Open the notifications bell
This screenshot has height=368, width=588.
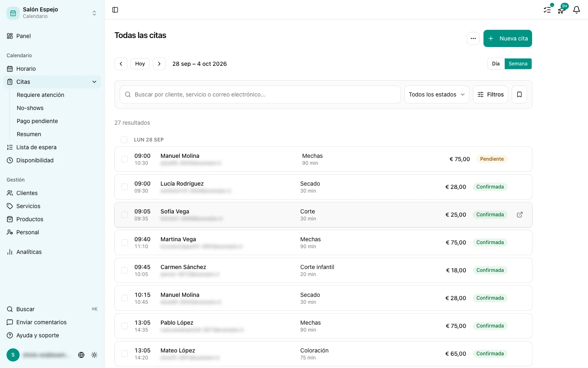pyautogui.click(x=577, y=10)
